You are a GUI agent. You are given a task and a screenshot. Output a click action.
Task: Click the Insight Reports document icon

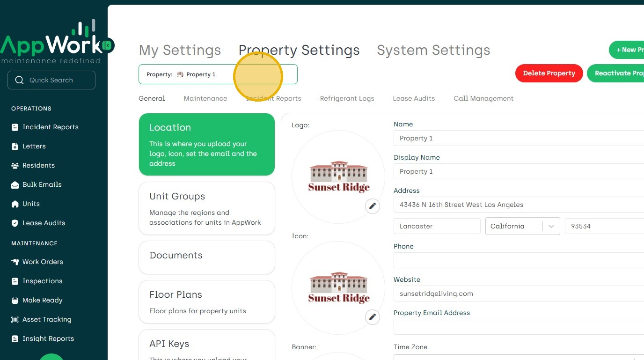15,339
